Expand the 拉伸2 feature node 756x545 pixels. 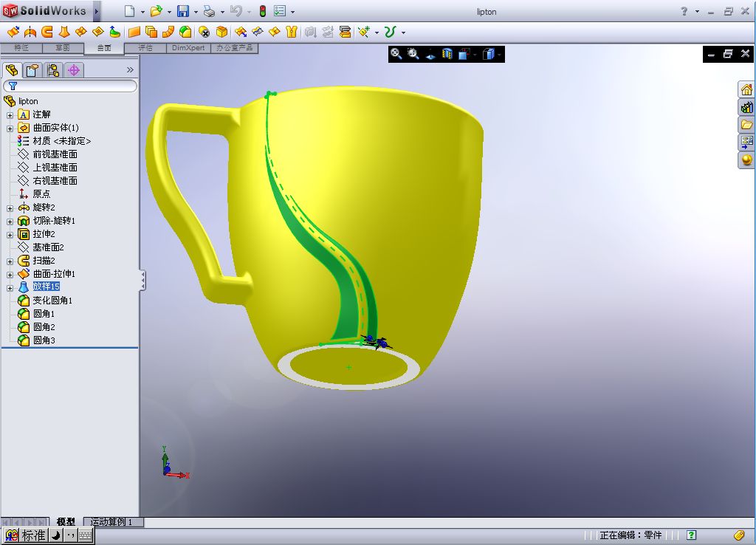pyautogui.click(x=10, y=235)
